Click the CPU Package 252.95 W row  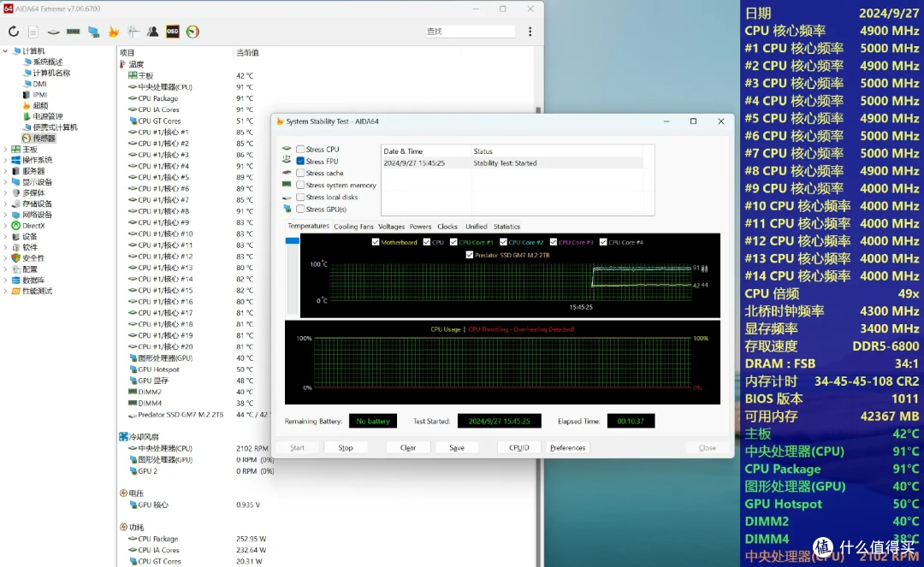(198, 539)
